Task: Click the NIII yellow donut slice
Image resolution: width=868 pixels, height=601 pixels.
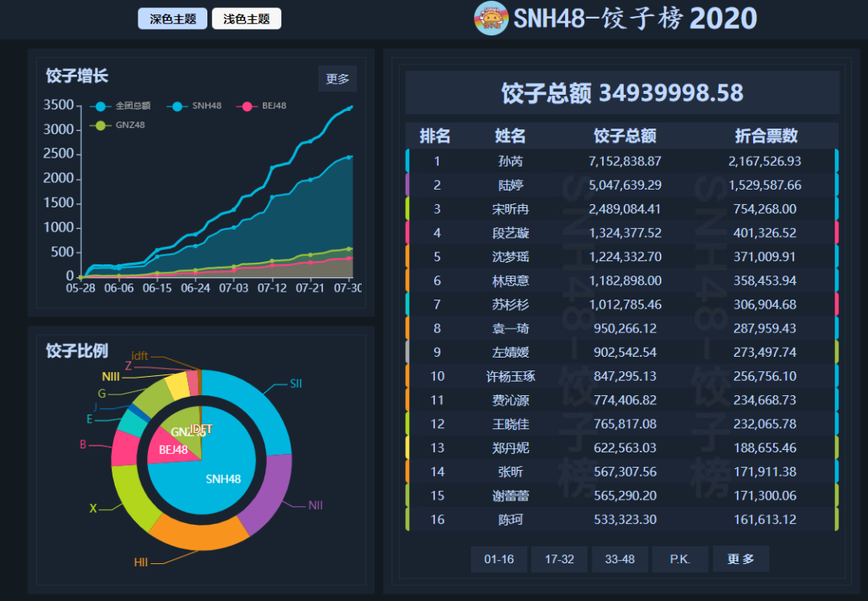Action: 178,386
